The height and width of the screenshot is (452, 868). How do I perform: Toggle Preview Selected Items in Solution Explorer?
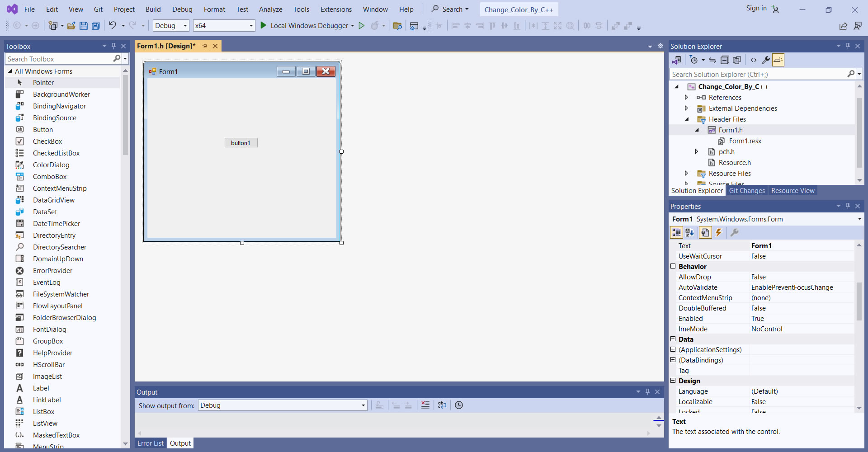[778, 60]
